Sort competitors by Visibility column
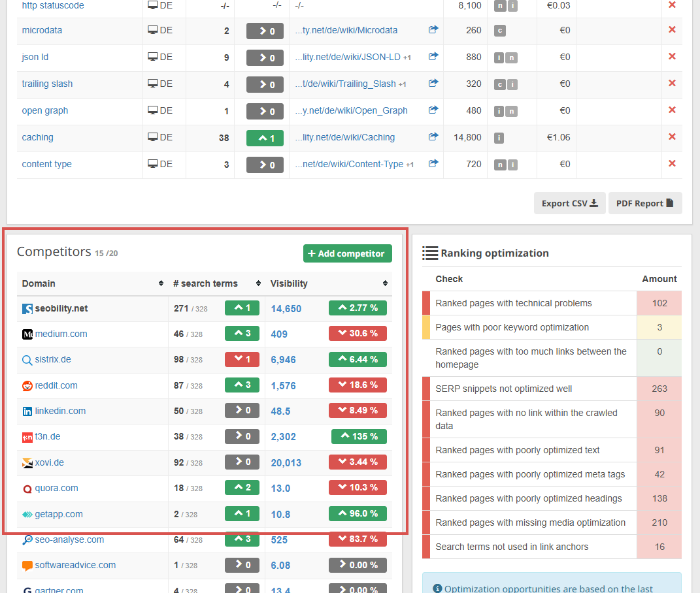This screenshot has width=700, height=593. pyautogui.click(x=385, y=283)
